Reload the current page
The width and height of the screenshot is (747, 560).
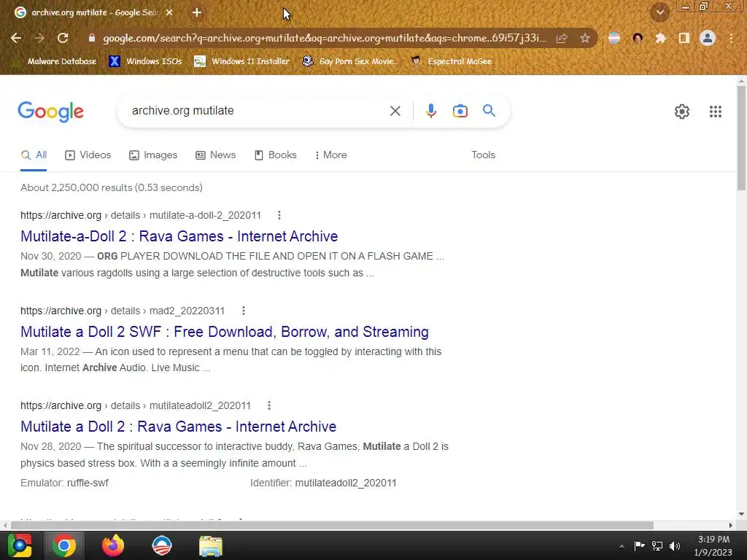tap(63, 38)
